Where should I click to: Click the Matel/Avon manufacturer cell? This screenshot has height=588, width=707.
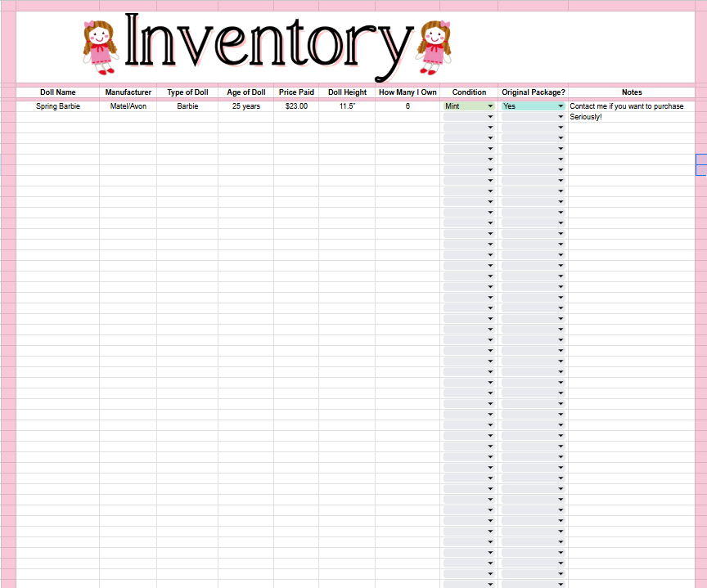(x=128, y=106)
